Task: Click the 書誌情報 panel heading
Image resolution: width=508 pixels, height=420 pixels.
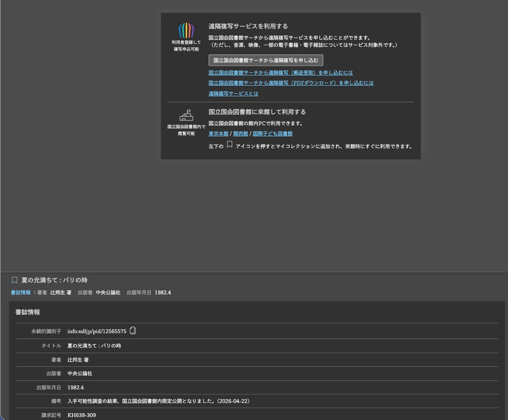Action: pyautogui.click(x=28, y=312)
